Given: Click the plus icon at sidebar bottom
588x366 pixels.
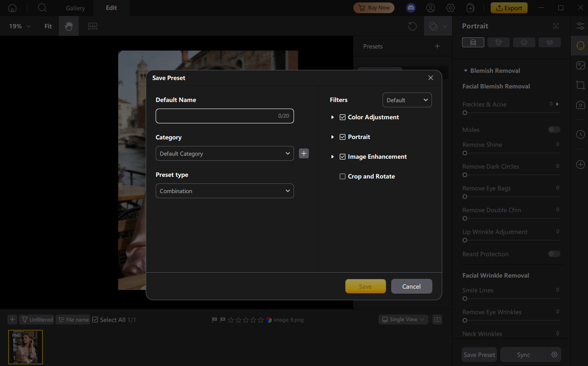Looking at the screenshot, I should pos(580,164).
